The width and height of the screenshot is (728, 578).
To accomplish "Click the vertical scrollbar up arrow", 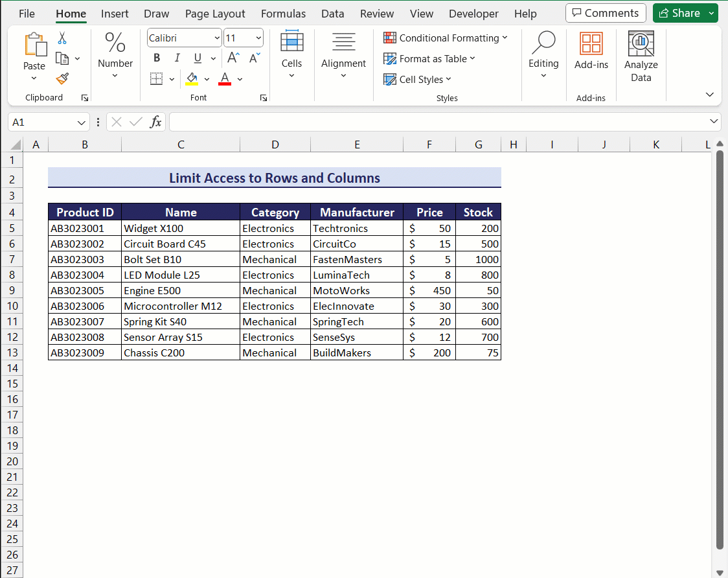I will [719, 144].
